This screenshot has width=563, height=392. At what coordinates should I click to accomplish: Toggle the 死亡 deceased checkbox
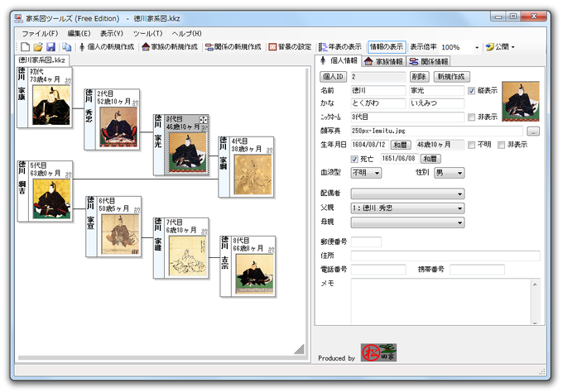(354, 159)
